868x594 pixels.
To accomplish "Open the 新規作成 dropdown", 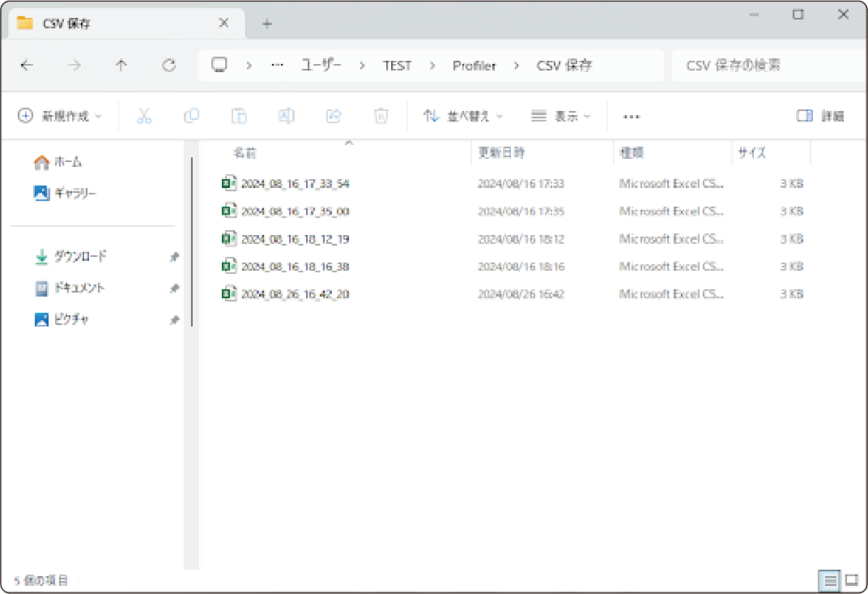I will (x=61, y=116).
